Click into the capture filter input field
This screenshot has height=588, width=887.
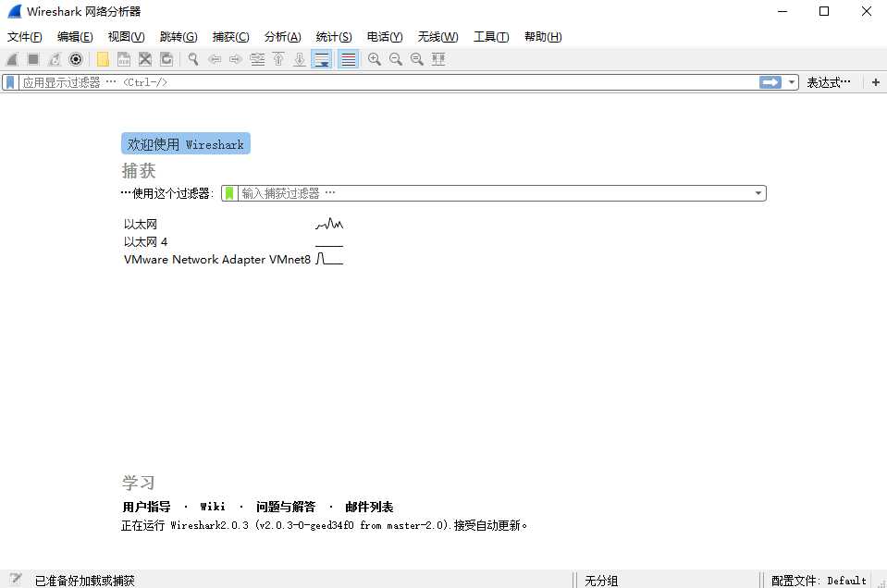(x=495, y=193)
